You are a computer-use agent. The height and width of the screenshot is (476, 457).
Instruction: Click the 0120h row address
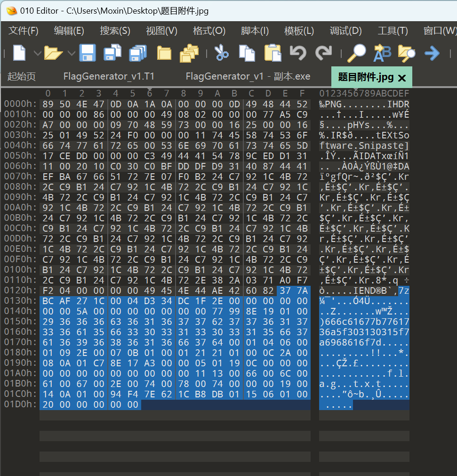coord(20,290)
